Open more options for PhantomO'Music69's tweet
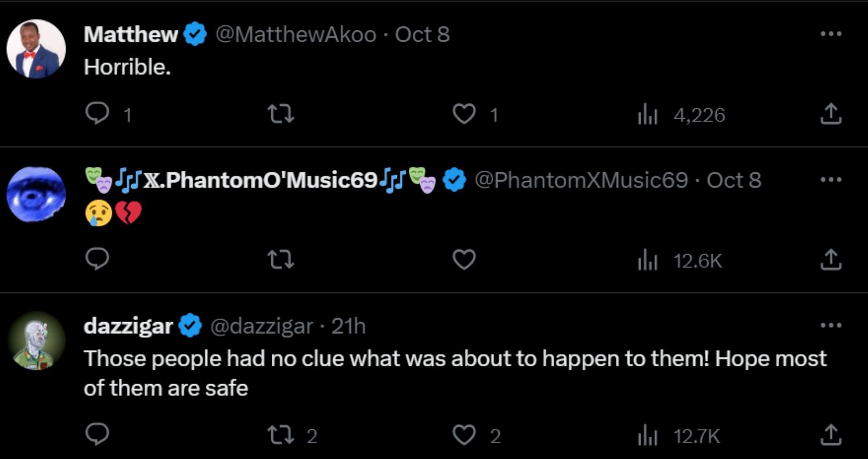This screenshot has width=868, height=459. (831, 180)
